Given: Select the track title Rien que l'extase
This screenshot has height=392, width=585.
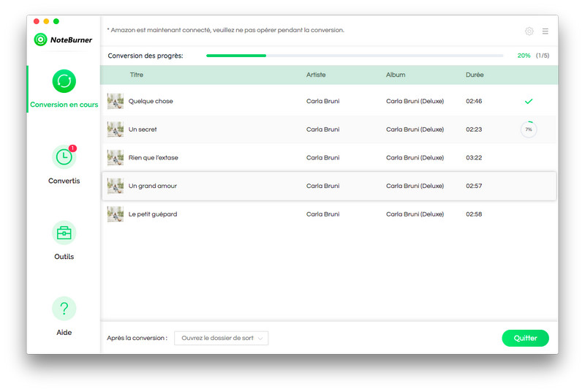Looking at the screenshot, I should tap(154, 158).
